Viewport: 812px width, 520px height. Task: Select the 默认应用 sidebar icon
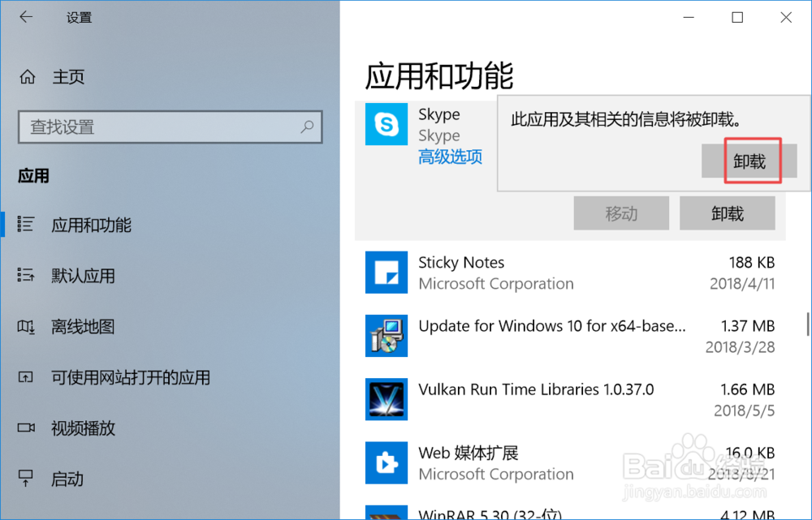point(25,275)
